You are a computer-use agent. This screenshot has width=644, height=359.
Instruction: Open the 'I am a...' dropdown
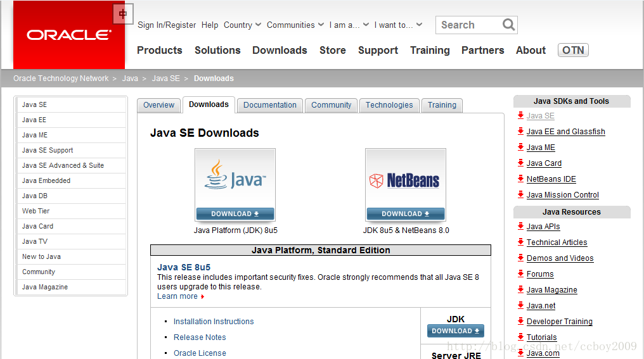[349, 25]
